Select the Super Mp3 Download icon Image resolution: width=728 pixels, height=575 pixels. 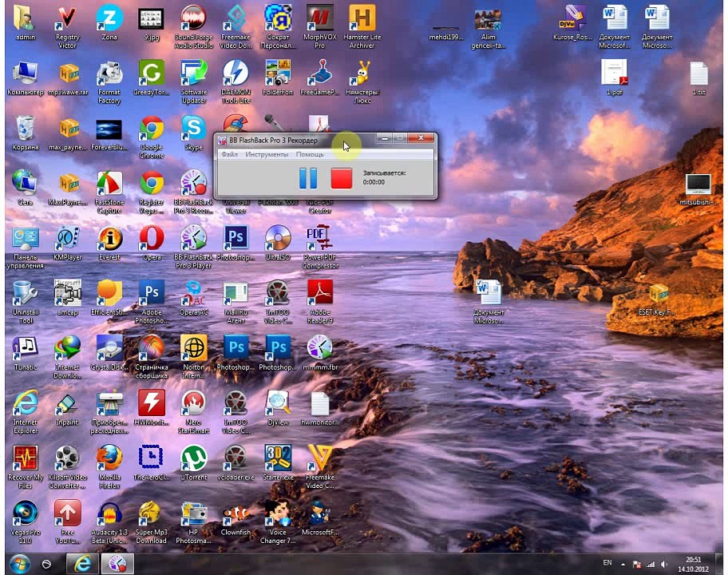(x=152, y=522)
